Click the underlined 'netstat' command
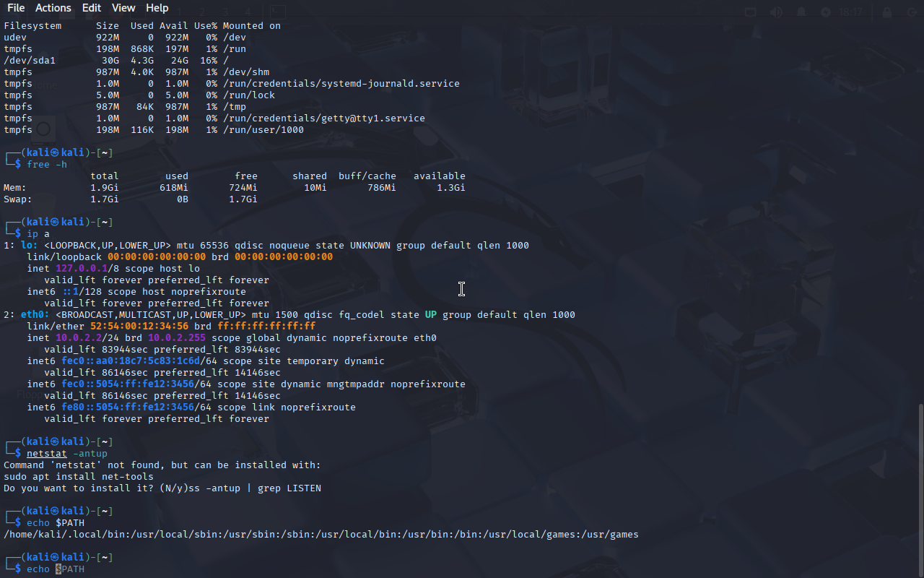This screenshot has width=924, height=578. (47, 454)
